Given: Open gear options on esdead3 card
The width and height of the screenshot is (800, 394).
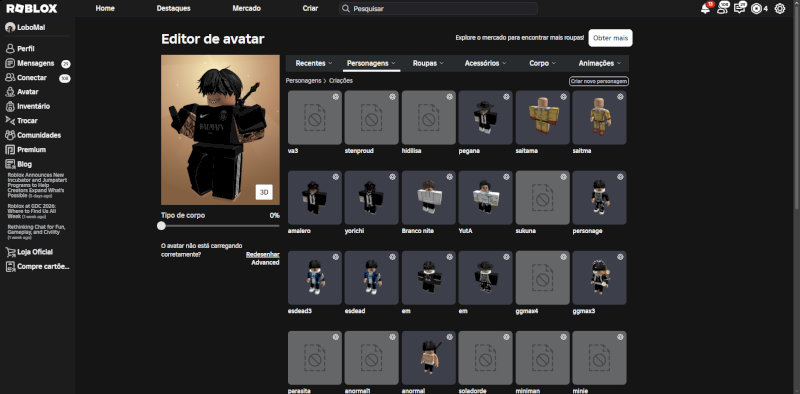Looking at the screenshot, I should pyautogui.click(x=336, y=257).
